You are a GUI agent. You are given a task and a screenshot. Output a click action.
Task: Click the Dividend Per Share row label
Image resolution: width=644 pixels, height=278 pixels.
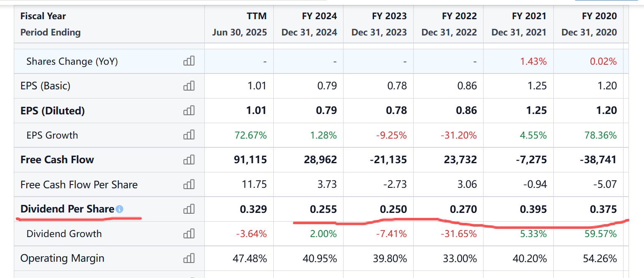67,209
